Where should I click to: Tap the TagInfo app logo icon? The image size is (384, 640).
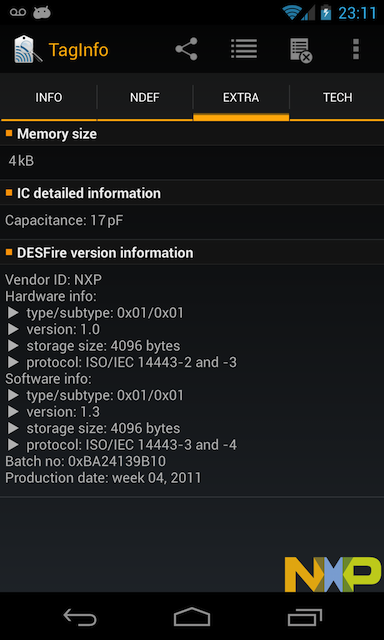click(28, 49)
